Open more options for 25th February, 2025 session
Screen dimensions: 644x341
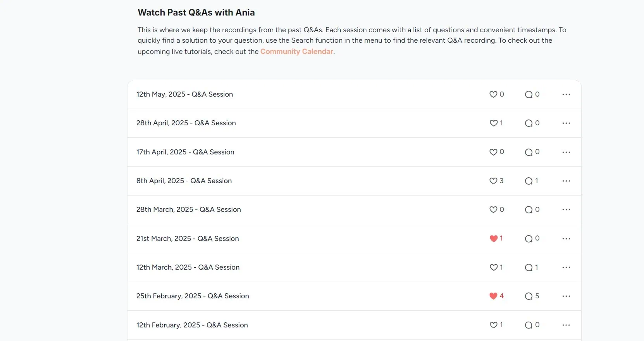pos(566,296)
